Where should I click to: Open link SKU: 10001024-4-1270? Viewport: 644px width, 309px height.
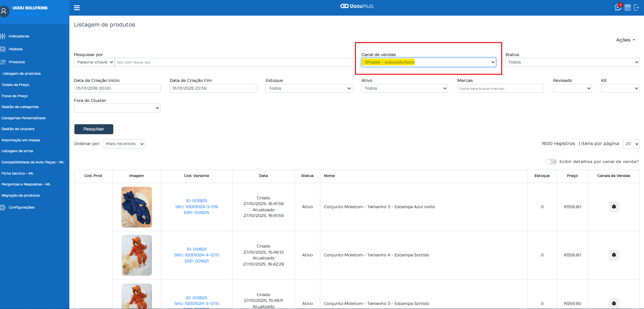(x=197, y=255)
